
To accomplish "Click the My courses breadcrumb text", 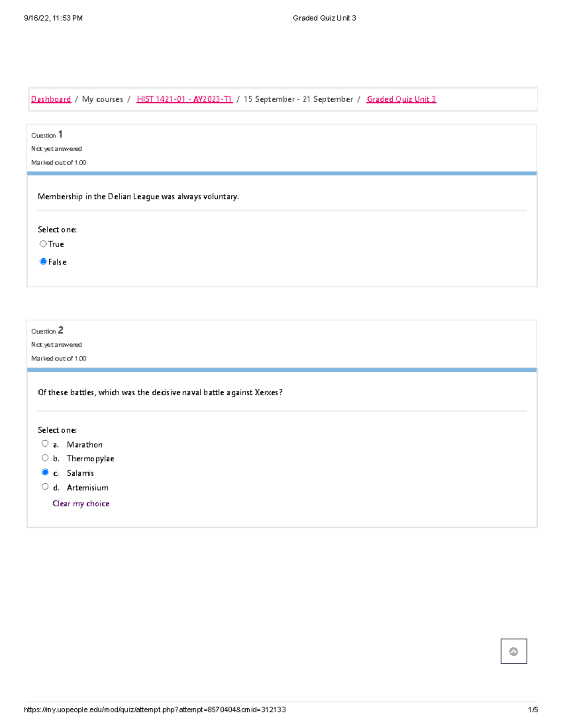I will tap(102, 99).
